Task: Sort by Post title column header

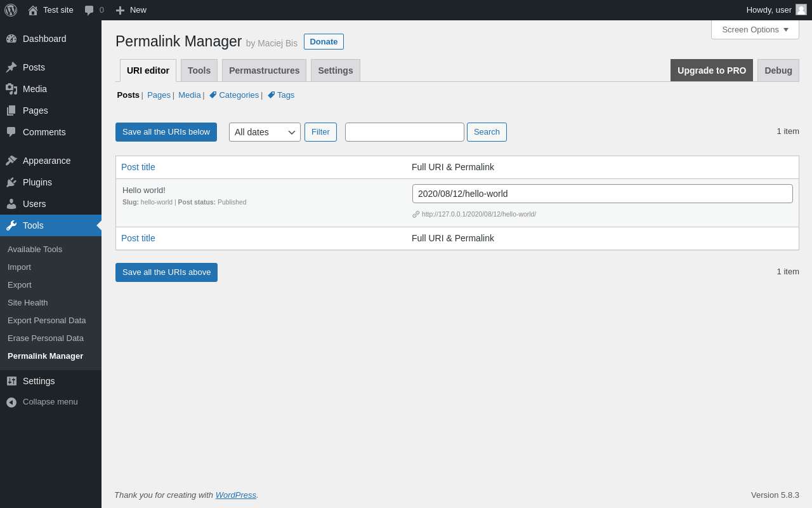Action: point(138,167)
